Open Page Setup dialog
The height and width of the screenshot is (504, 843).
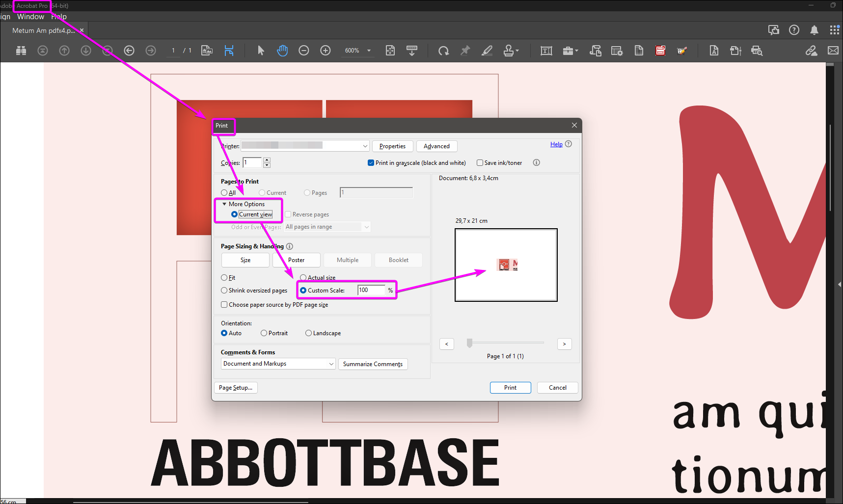pyautogui.click(x=236, y=387)
